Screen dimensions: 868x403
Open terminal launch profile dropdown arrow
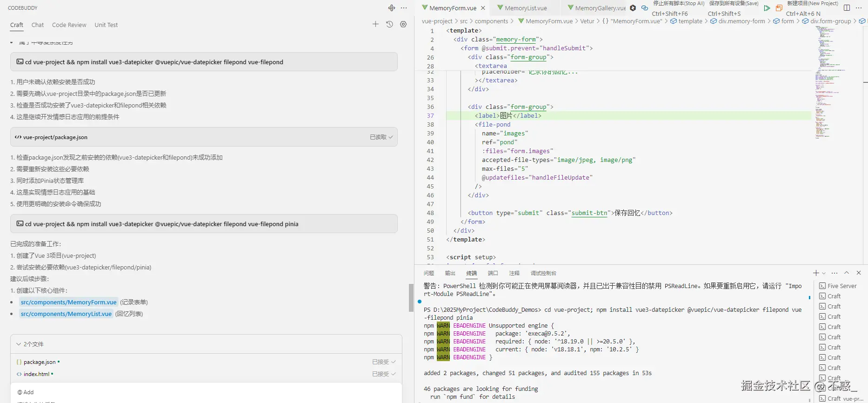[824, 273]
